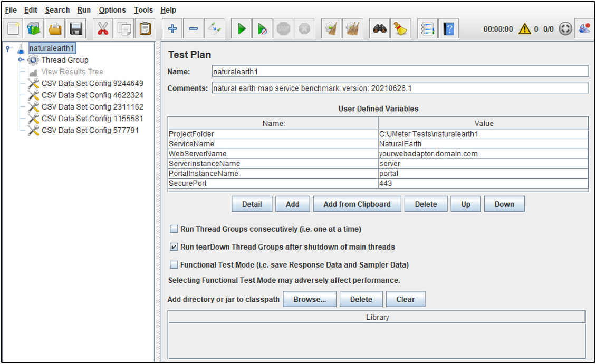Disable Run tearDown Thread Groups after shutdown

[174, 247]
